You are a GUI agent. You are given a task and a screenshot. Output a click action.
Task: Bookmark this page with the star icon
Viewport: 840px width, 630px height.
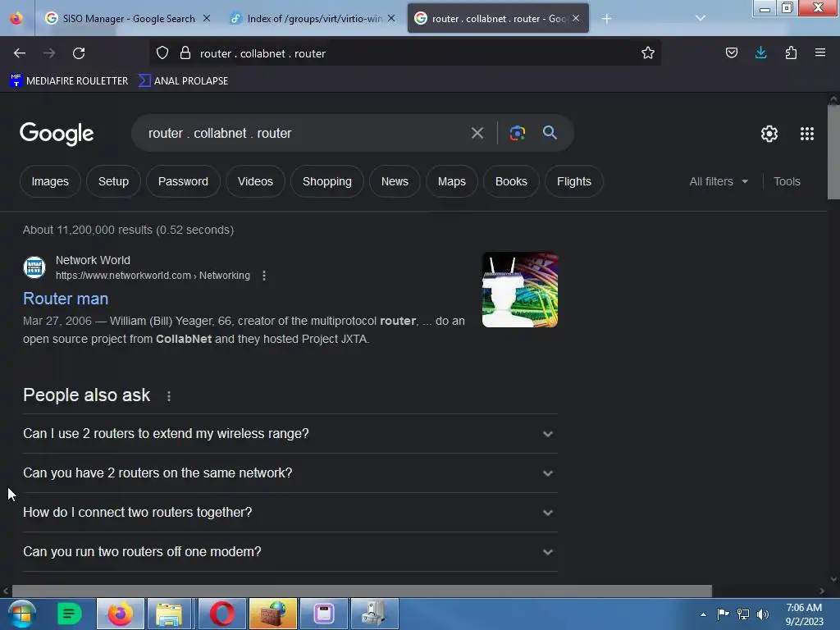tap(648, 52)
